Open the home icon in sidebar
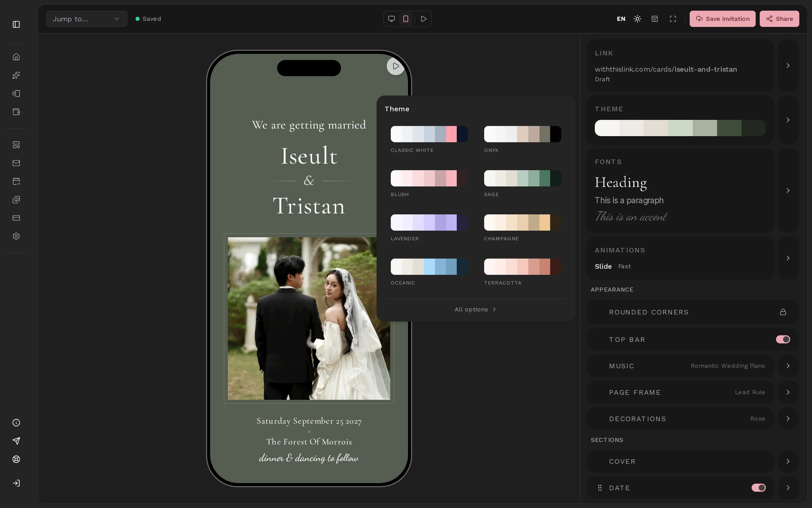The width and height of the screenshot is (812, 508). (x=16, y=57)
